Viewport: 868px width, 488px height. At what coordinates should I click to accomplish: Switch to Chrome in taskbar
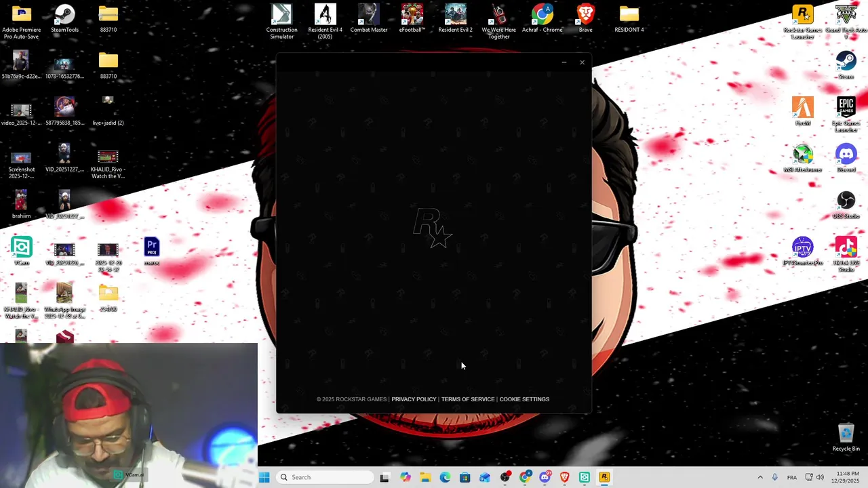525,477
